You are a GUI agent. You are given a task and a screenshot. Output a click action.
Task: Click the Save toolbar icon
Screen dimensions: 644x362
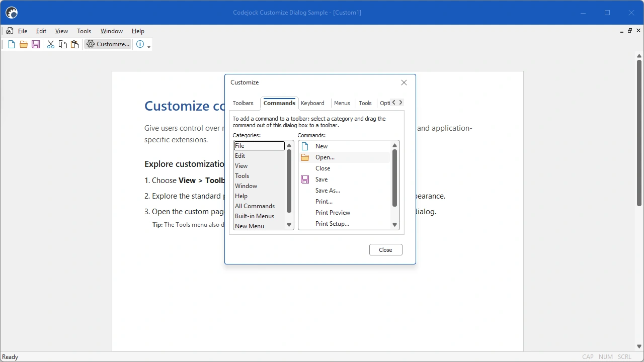[36, 44]
